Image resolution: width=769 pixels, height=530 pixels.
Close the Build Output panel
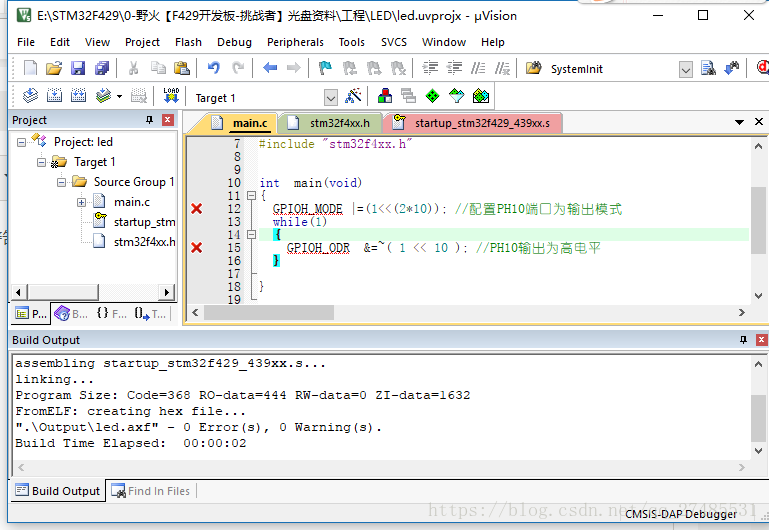pos(761,340)
